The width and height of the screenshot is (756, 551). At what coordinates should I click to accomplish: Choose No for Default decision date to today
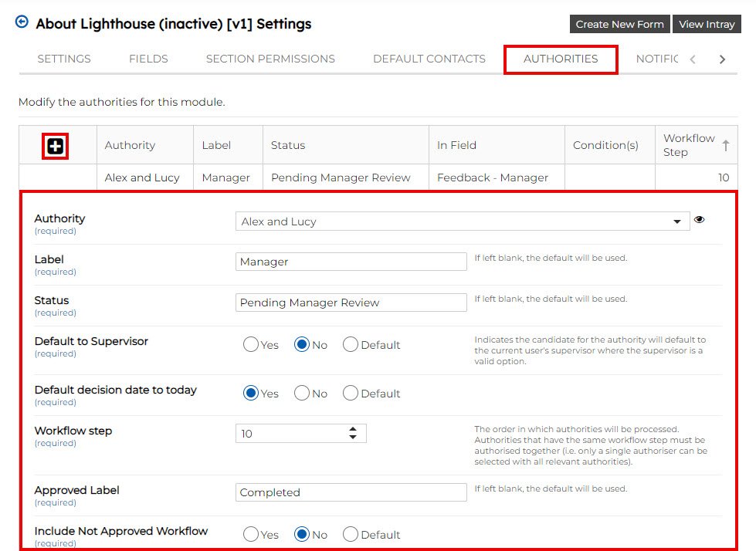302,394
